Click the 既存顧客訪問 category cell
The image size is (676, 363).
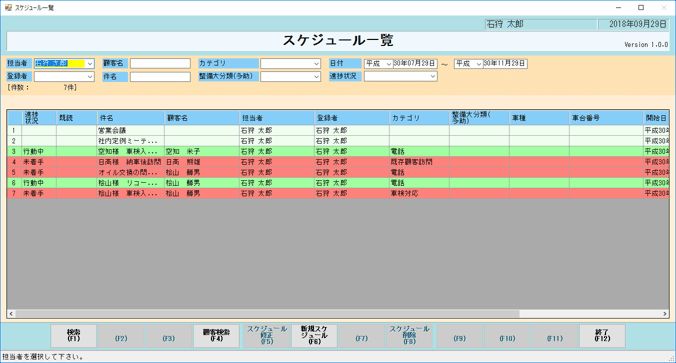pyautogui.click(x=419, y=162)
